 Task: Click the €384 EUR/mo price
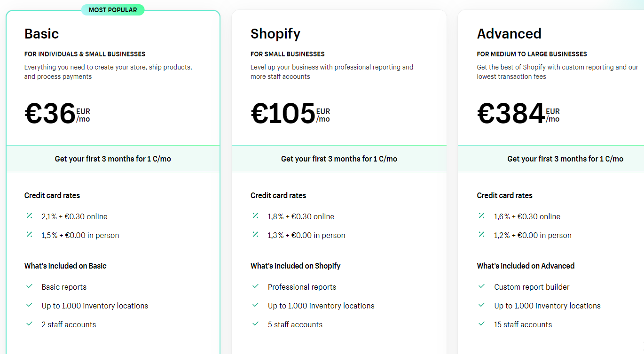518,114
